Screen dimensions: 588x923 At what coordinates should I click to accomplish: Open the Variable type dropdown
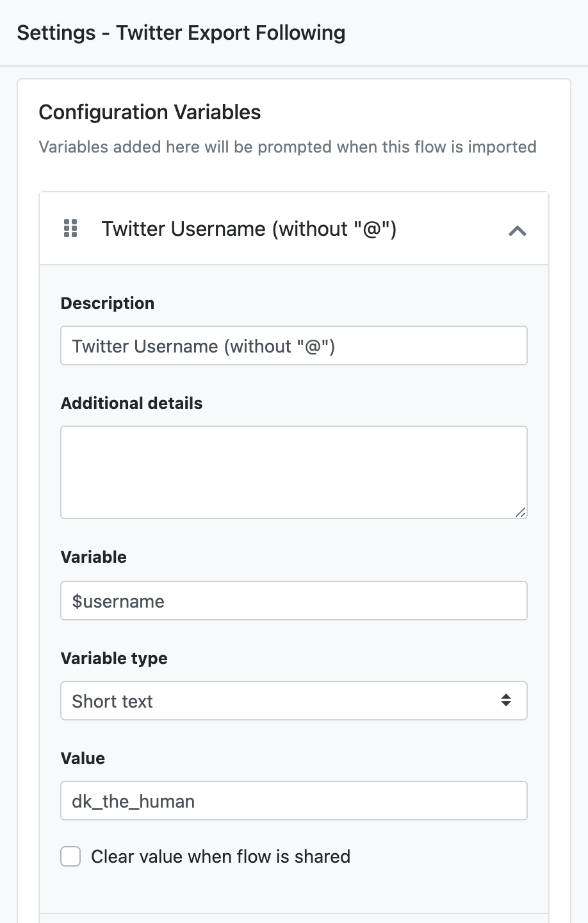pos(294,701)
